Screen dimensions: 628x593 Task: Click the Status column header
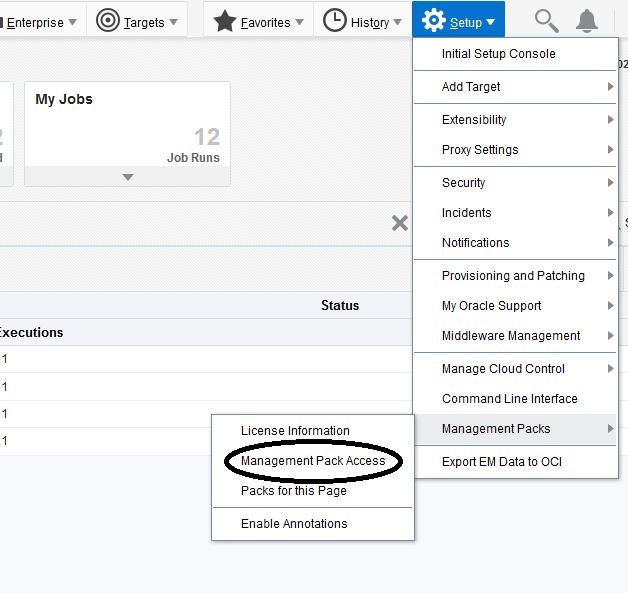[340, 306]
